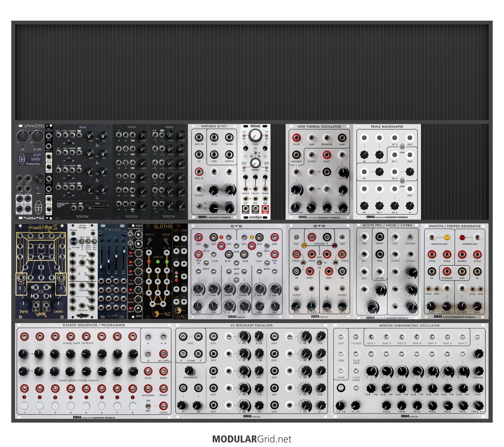The width and height of the screenshot is (504, 447).
Task: Select the SAMPLE jack on Smooth/Stepped Generator
Action: point(462,254)
